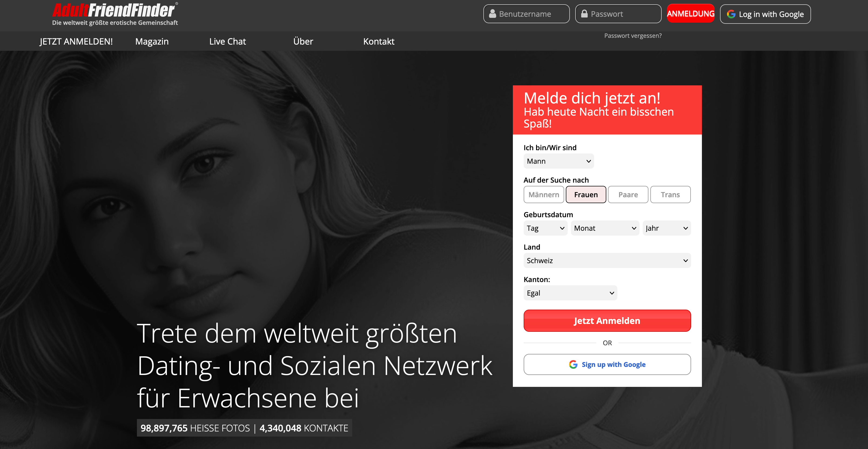Image resolution: width=868 pixels, height=449 pixels.
Task: Go to Live Chat in navigation
Action: [x=227, y=41]
